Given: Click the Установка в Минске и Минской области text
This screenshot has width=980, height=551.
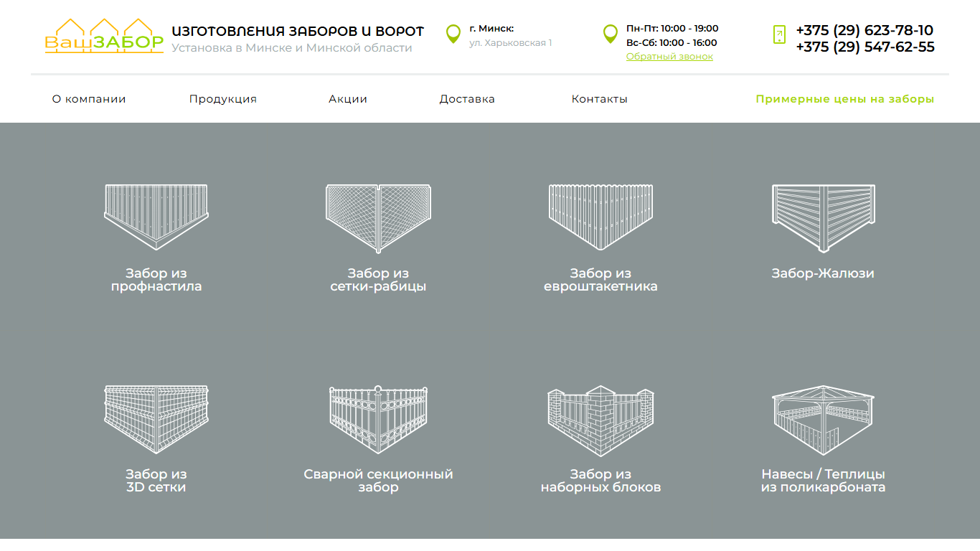Looking at the screenshot, I should pyautogui.click(x=292, y=48).
